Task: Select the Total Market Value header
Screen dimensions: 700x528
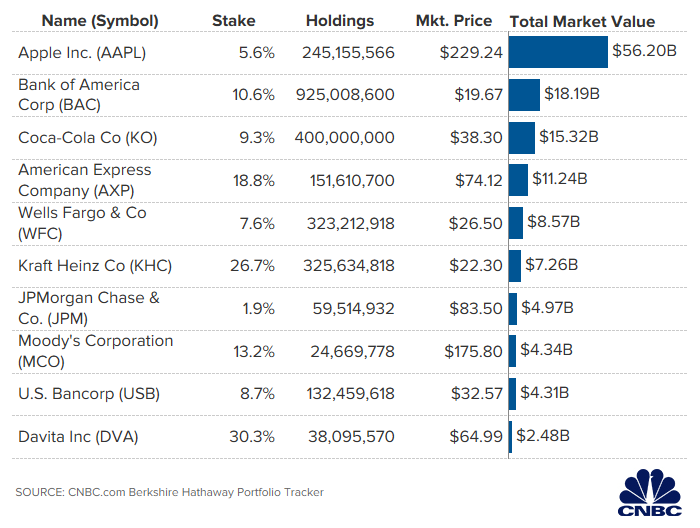Action: (x=582, y=20)
